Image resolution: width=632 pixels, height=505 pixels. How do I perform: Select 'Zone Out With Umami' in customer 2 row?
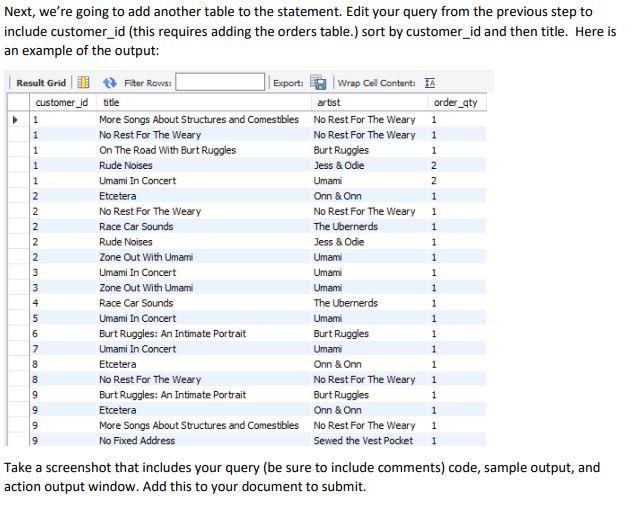tap(146, 257)
